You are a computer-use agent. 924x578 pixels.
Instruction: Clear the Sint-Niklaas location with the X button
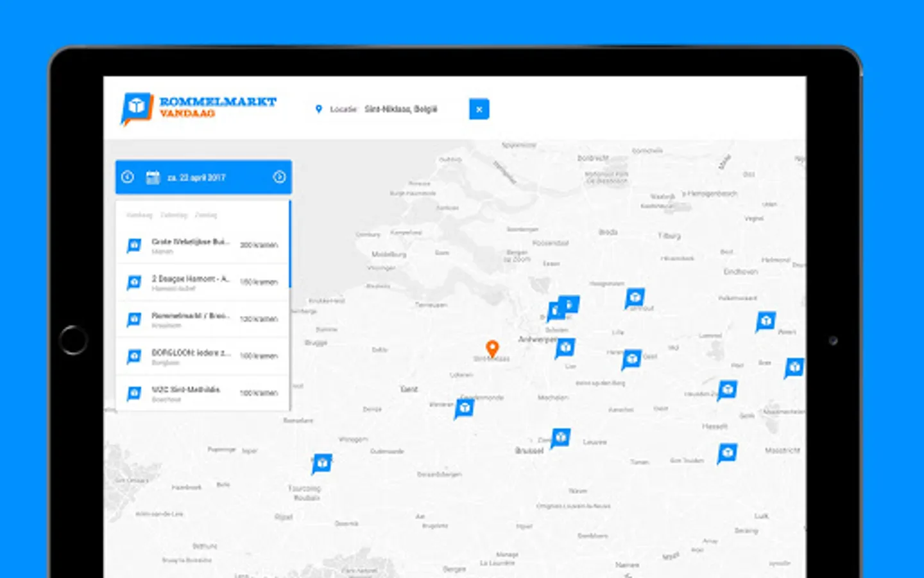point(479,109)
